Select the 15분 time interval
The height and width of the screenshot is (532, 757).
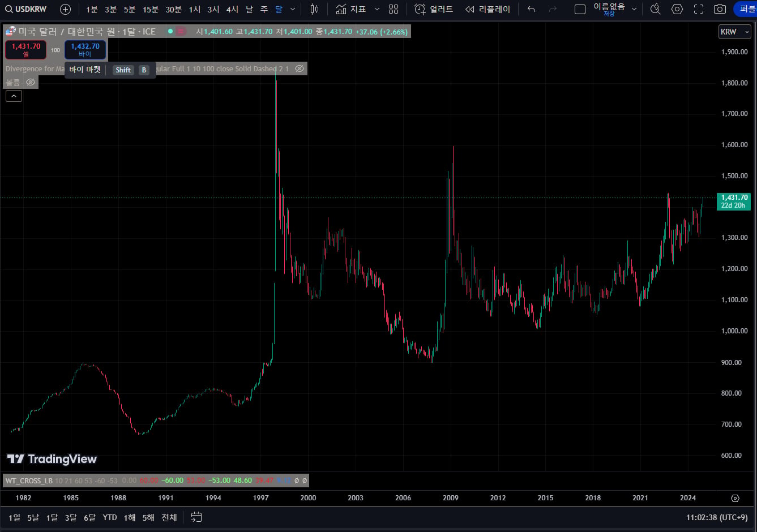(151, 9)
